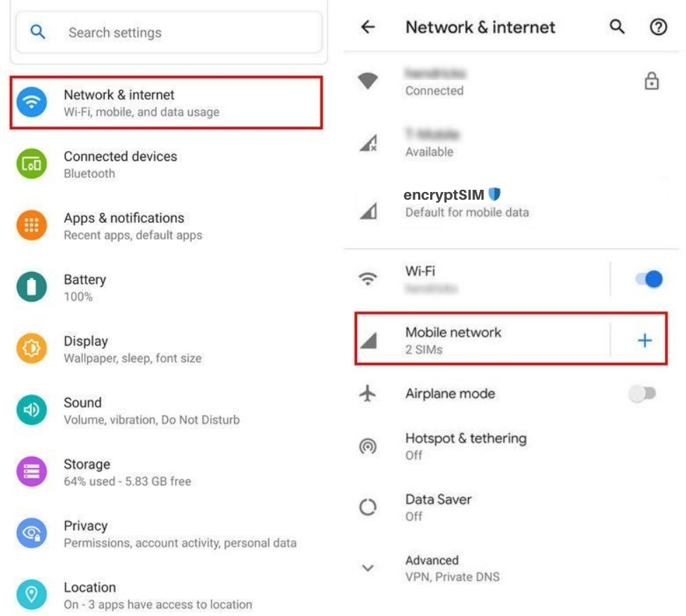Open the help question mark icon
686x616 pixels.
click(x=658, y=27)
